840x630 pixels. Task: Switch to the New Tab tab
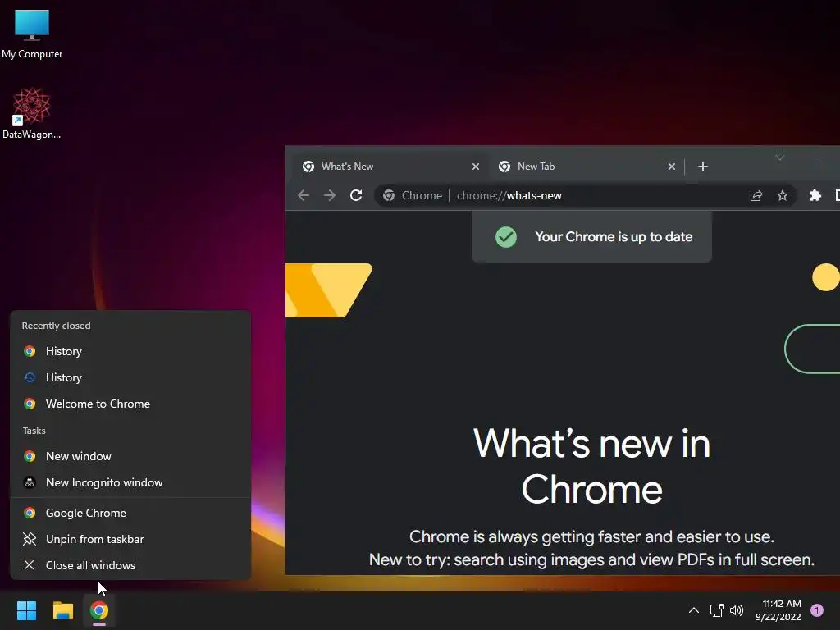point(586,167)
